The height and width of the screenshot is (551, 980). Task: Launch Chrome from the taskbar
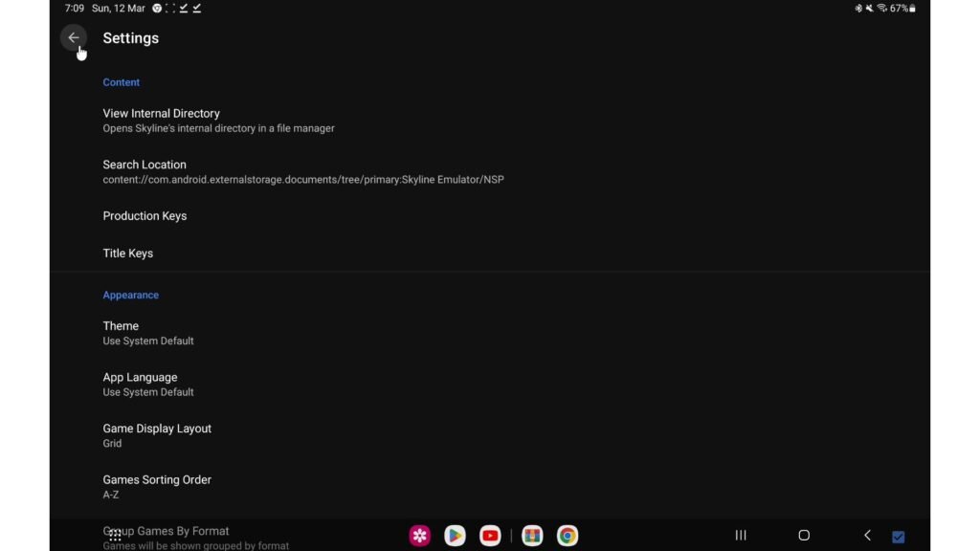(x=568, y=536)
